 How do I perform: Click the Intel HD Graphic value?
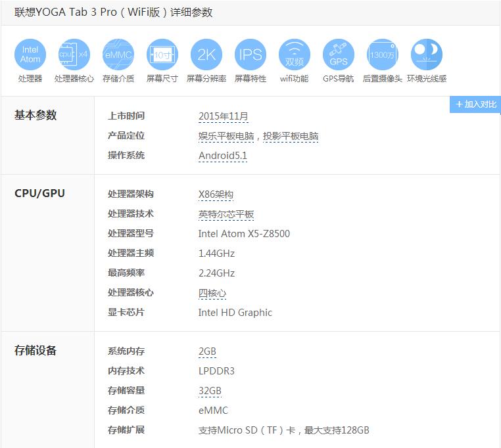coord(235,313)
